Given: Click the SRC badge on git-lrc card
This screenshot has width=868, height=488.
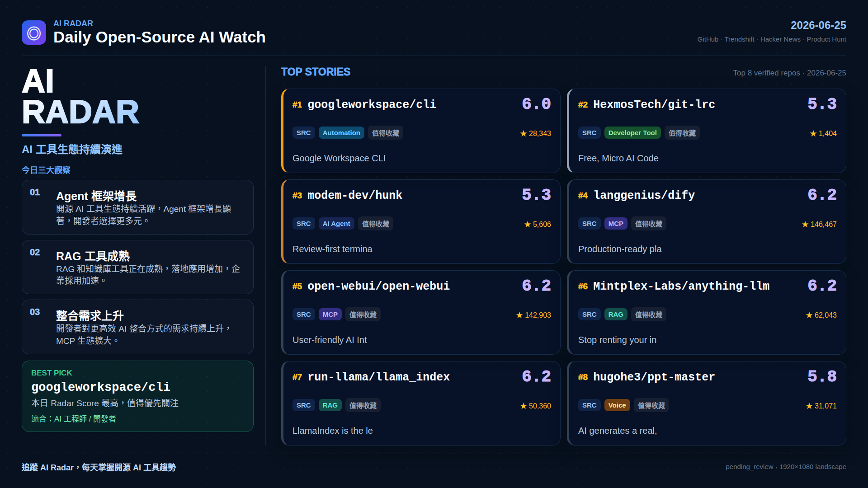Looking at the screenshot, I should (590, 133).
